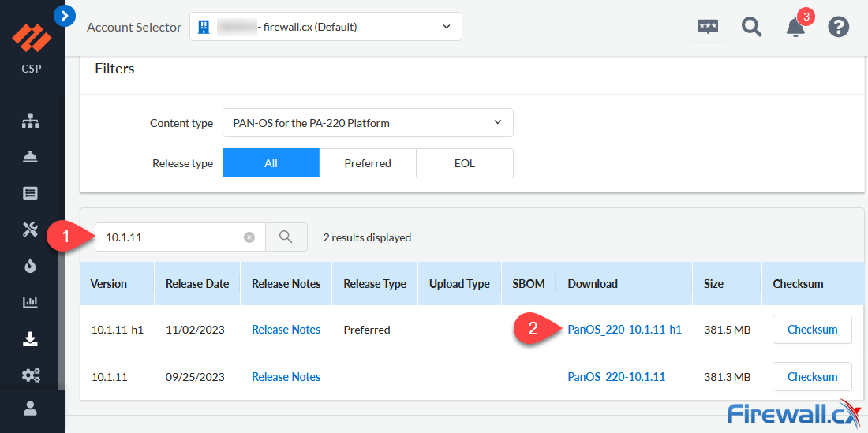Download PanOS_220-10.1.11 base image

[x=616, y=376]
